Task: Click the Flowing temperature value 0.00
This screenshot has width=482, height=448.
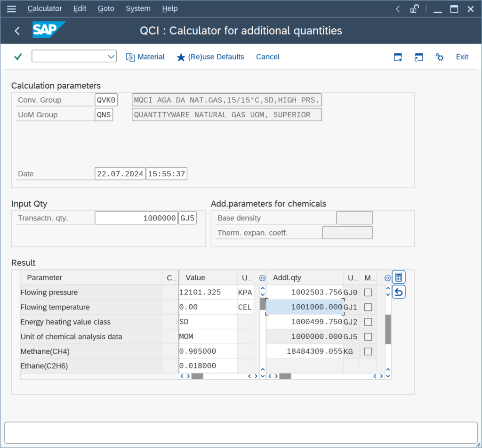Action: (x=208, y=307)
